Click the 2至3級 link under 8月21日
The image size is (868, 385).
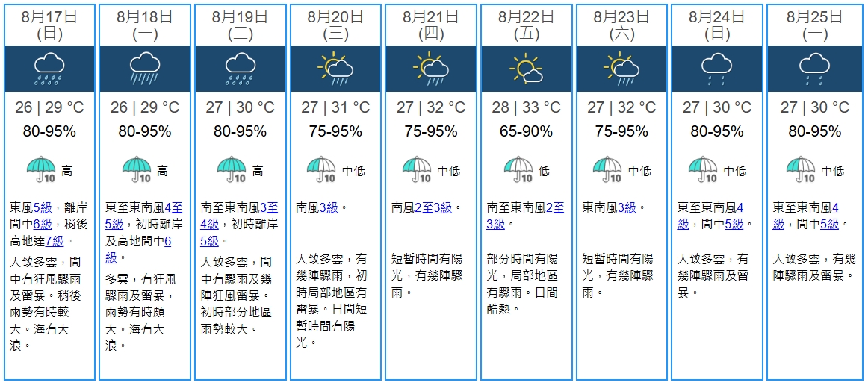pos(436,207)
